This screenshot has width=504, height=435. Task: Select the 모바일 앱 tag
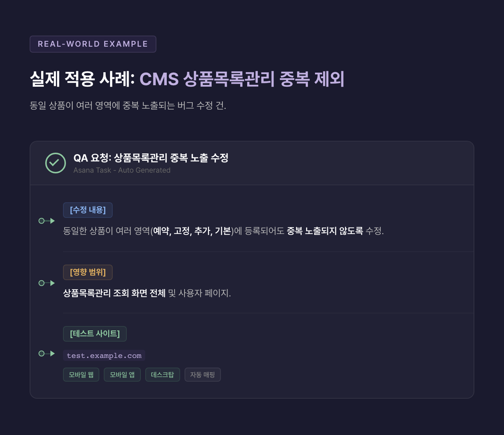pos(122,375)
